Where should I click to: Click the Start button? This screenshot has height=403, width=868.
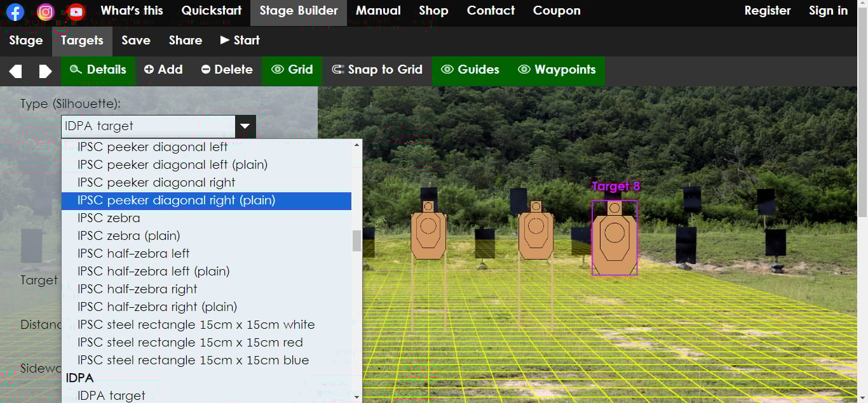point(240,41)
